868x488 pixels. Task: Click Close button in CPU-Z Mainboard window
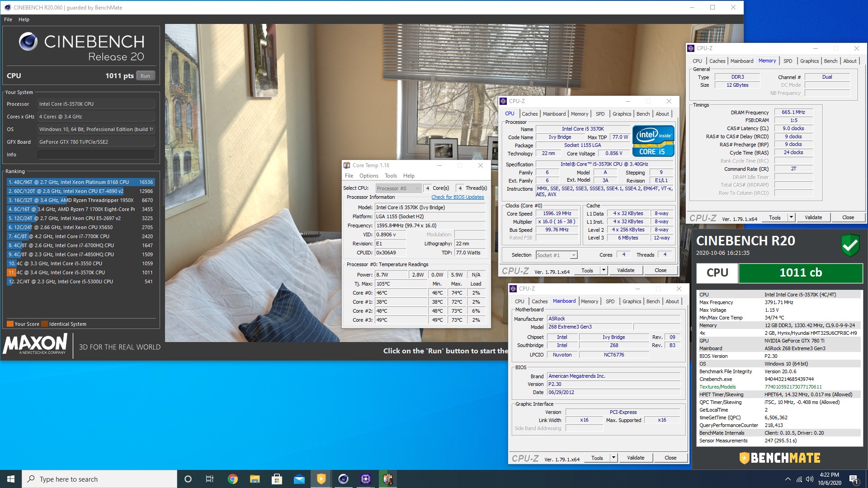(670, 458)
